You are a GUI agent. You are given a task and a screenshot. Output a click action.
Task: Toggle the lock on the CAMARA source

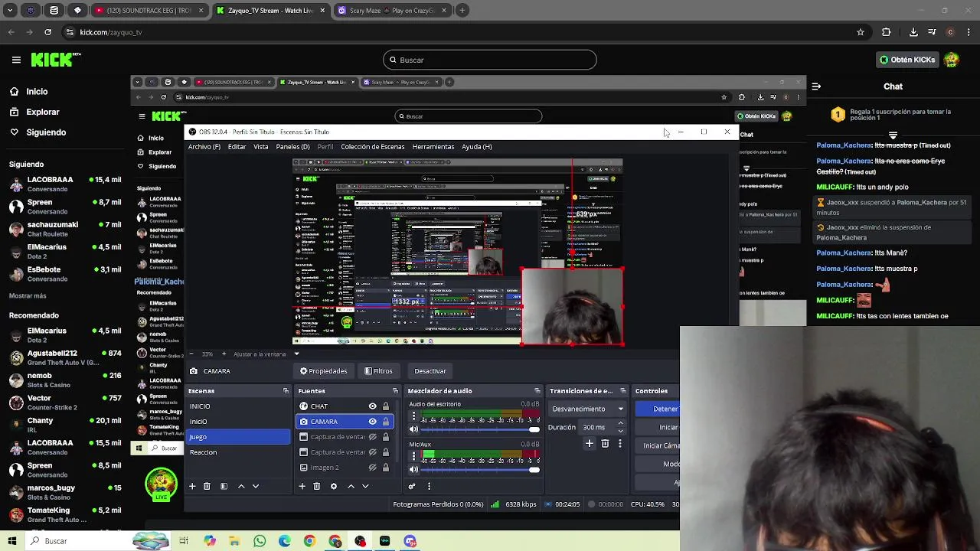[x=386, y=422]
